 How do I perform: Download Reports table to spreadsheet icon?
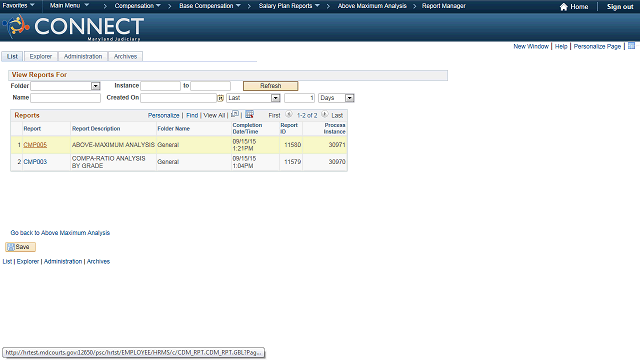tap(249, 114)
